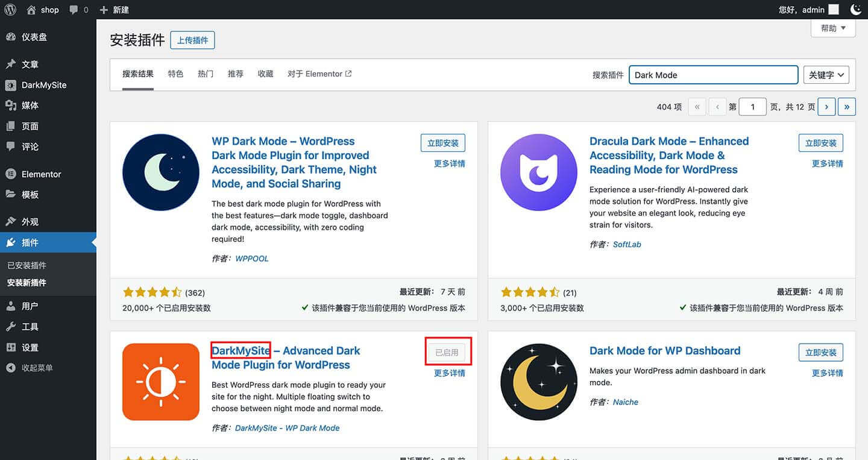Click the disabled 已启用 button for DarkMySite
Screen dimensions: 868x460
pos(447,353)
